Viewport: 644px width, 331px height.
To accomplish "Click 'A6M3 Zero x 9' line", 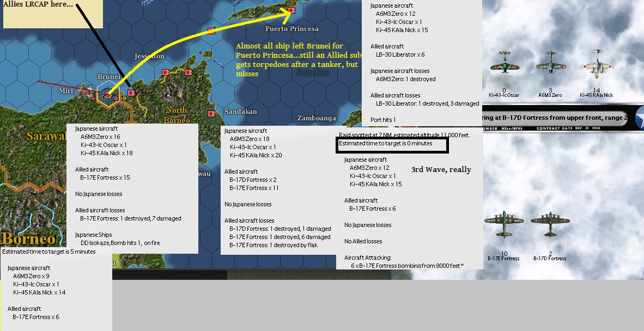I will click(31, 277).
